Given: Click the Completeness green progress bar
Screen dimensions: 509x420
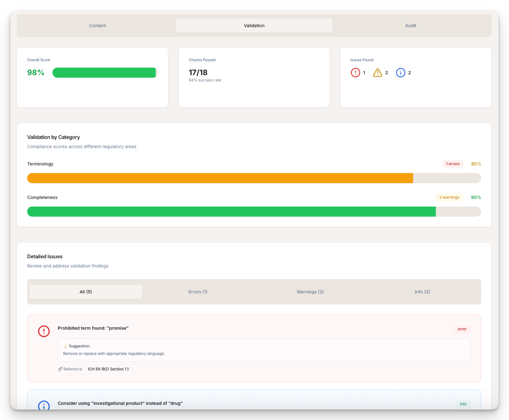Looking at the screenshot, I should (x=254, y=212).
